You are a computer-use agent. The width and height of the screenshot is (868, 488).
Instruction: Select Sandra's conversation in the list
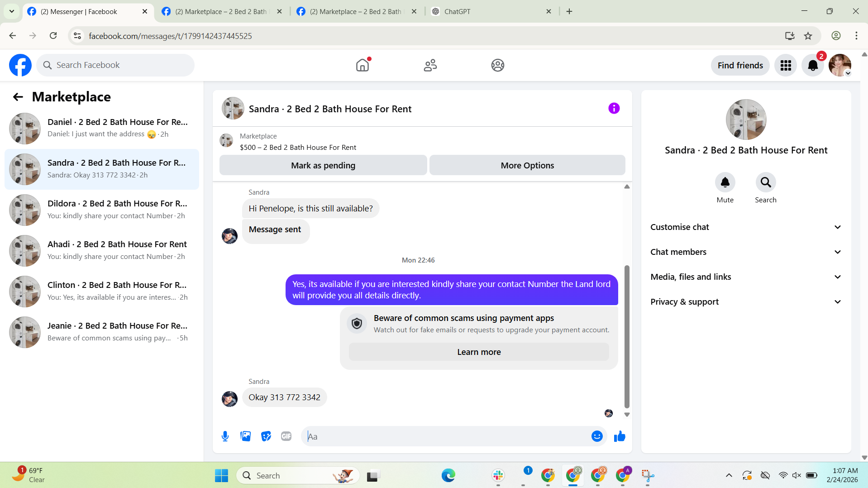pyautogui.click(x=102, y=169)
